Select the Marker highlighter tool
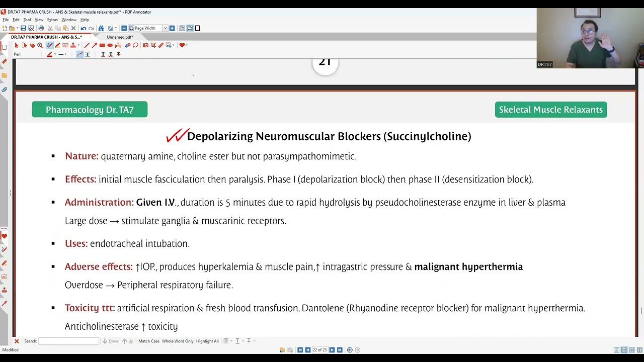The image size is (644, 362). pos(57,45)
